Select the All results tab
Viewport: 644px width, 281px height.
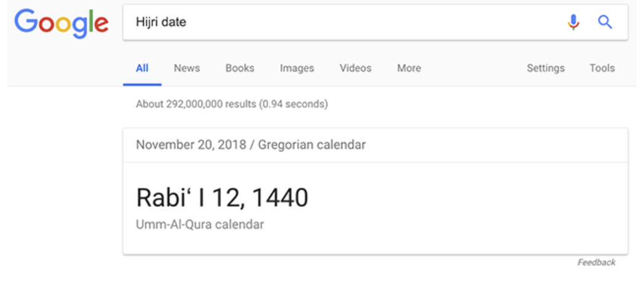[x=142, y=68]
